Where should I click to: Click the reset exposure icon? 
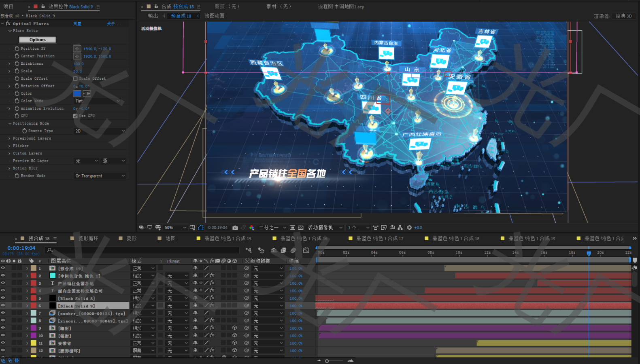point(409,228)
